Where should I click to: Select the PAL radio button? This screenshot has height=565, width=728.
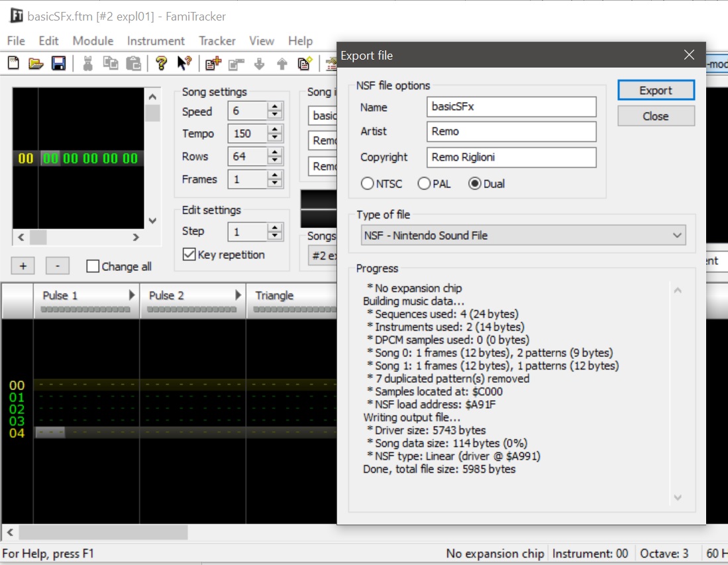[424, 183]
